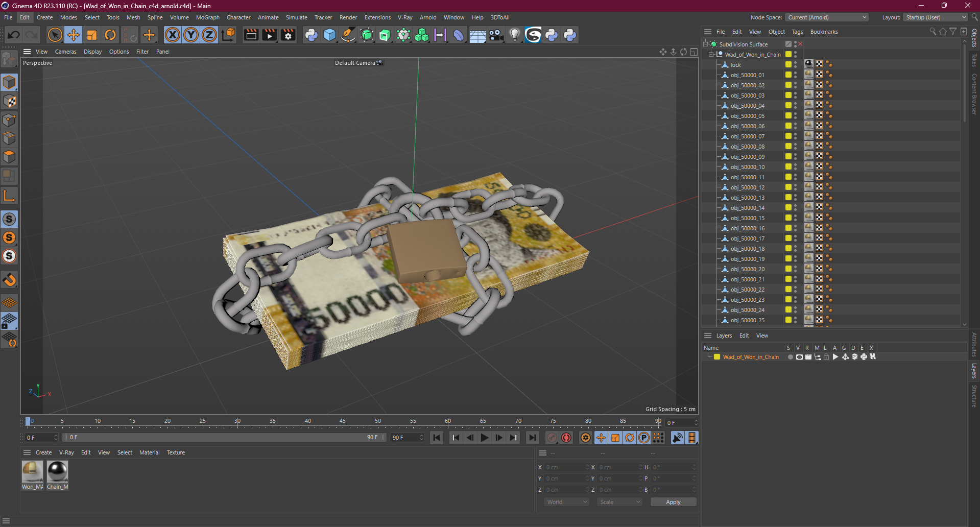
Task: Open Node Space dropdown
Action: click(827, 17)
